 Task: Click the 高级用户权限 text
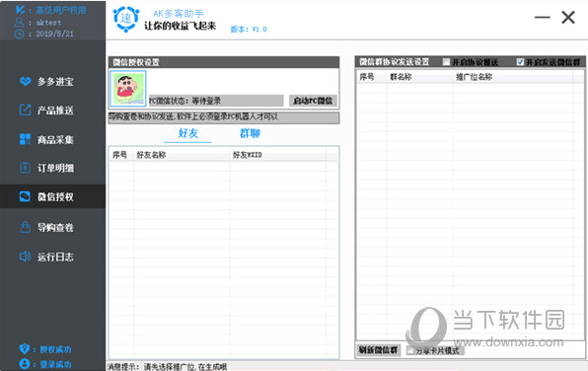click(61, 10)
